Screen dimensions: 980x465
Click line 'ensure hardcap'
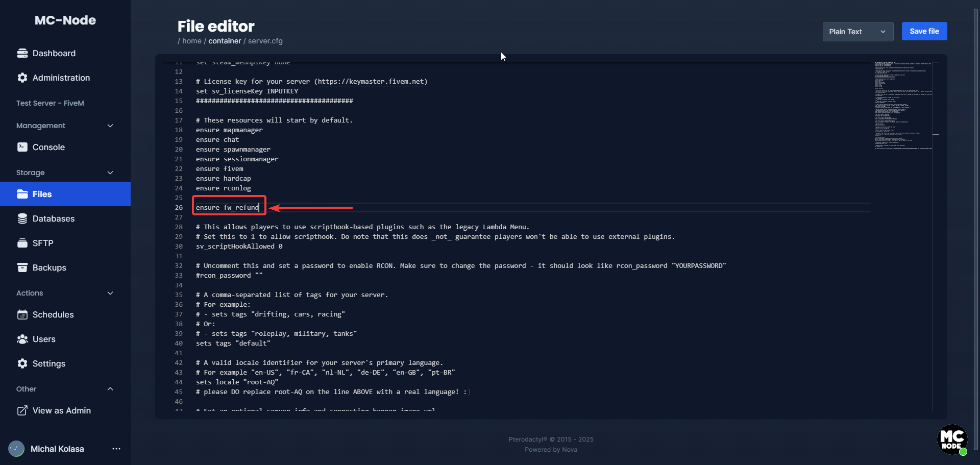(224, 179)
